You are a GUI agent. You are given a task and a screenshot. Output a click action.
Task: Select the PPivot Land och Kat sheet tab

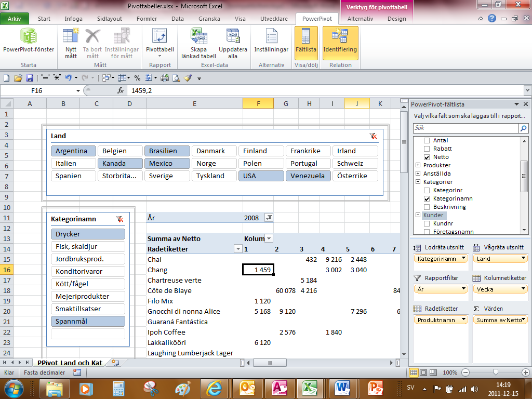tap(70, 363)
